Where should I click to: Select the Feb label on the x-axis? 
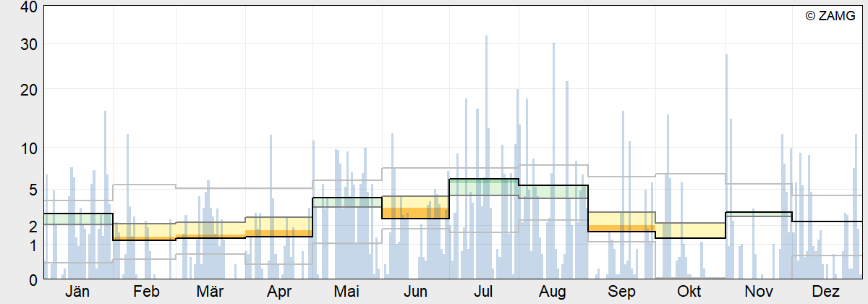tap(146, 292)
